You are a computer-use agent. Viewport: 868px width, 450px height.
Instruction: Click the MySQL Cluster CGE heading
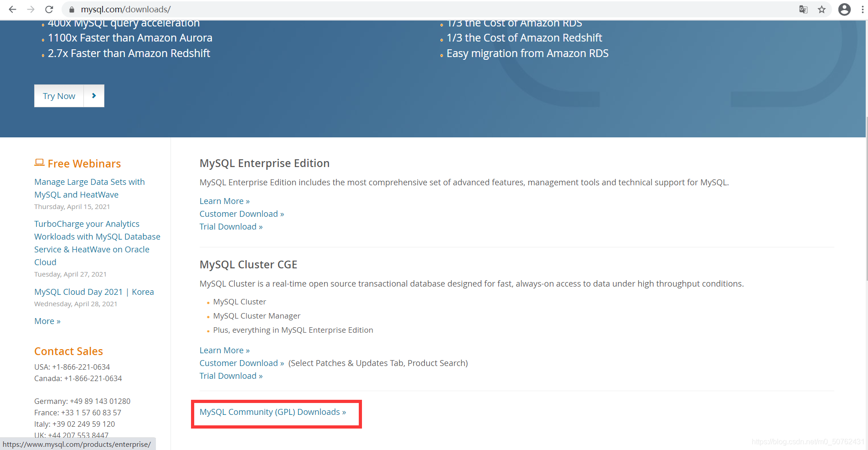(248, 265)
